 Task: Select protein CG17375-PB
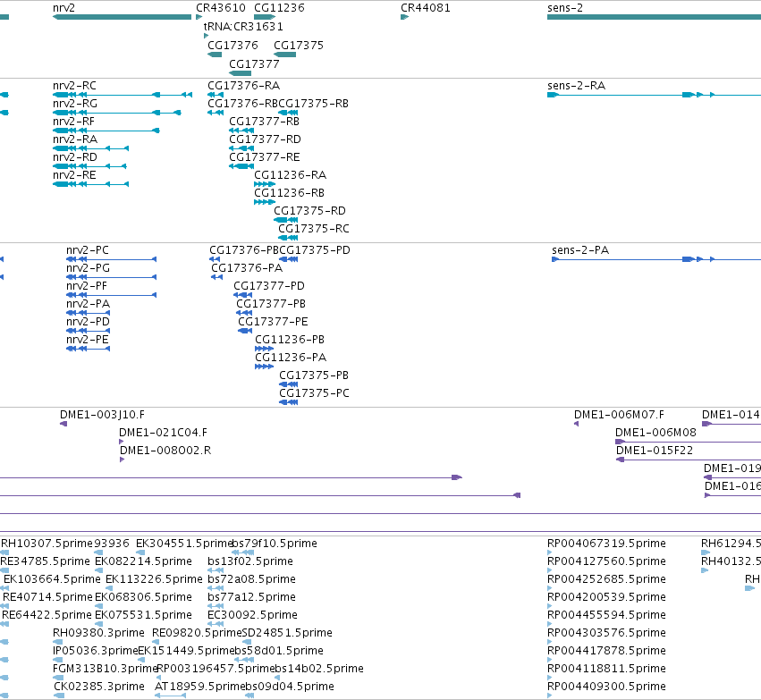point(314,375)
